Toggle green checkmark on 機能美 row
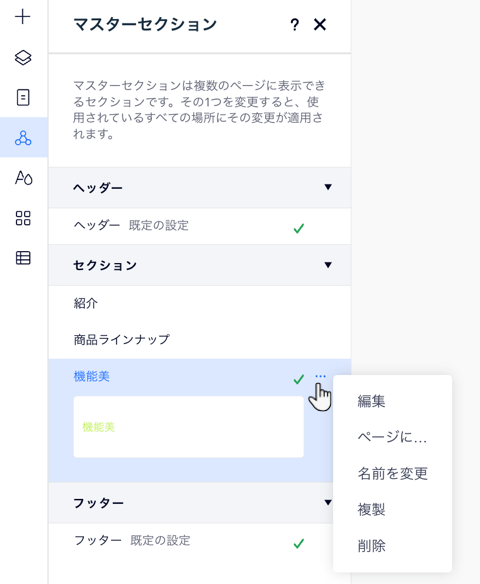Screen dimensions: 480x584 [x=299, y=379]
